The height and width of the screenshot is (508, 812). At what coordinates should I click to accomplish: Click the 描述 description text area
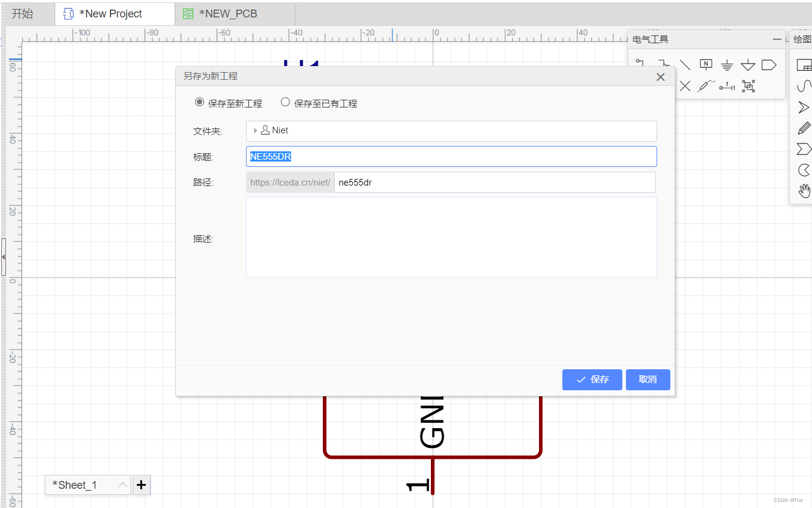451,237
